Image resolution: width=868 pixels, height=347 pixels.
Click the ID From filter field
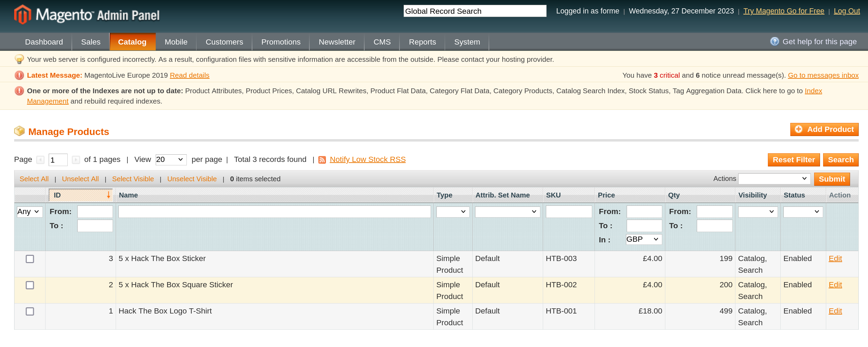(95, 212)
